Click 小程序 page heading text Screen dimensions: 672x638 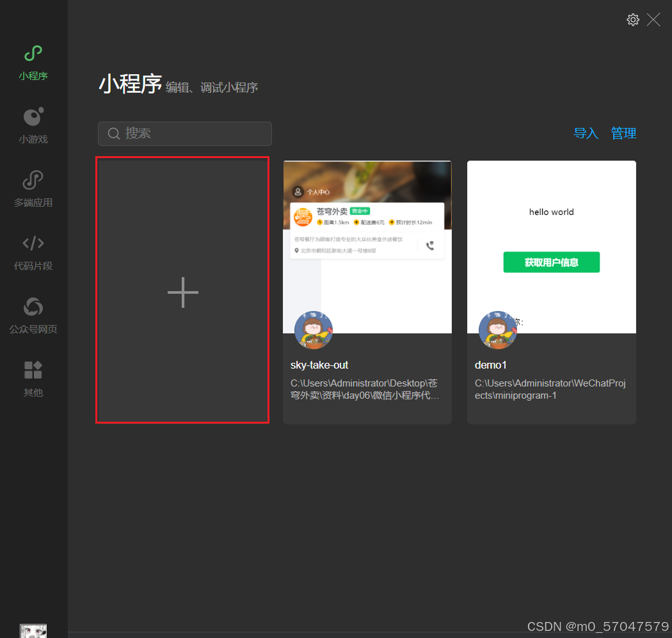click(131, 84)
